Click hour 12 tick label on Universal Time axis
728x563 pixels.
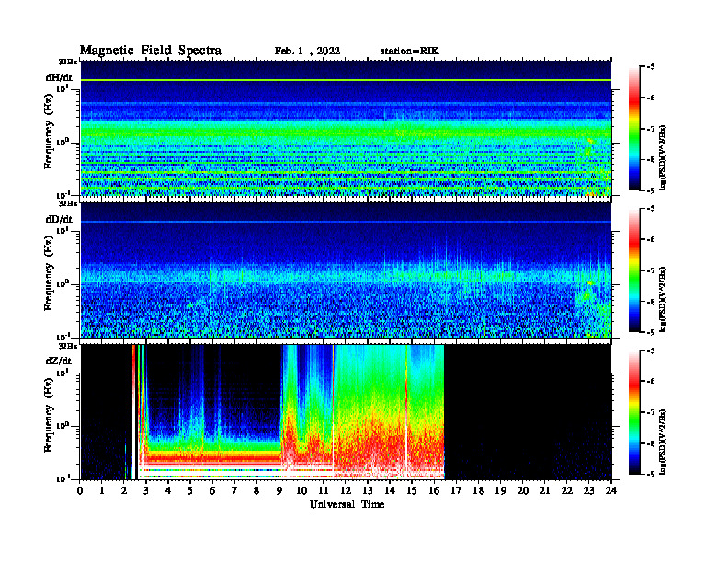tap(346, 490)
